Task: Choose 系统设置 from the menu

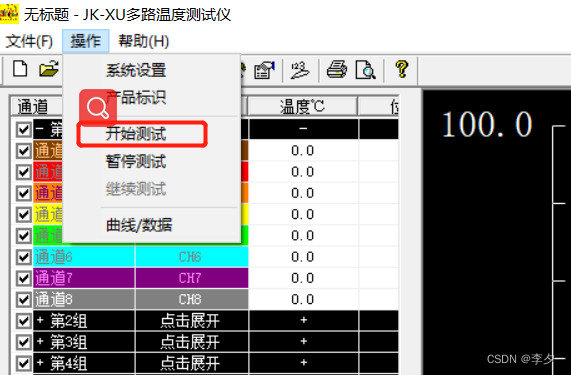Action: pyautogui.click(x=136, y=70)
